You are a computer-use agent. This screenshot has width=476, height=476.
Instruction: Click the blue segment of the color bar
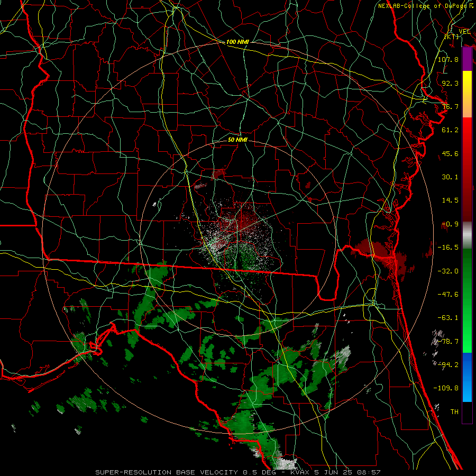[x=467, y=377]
